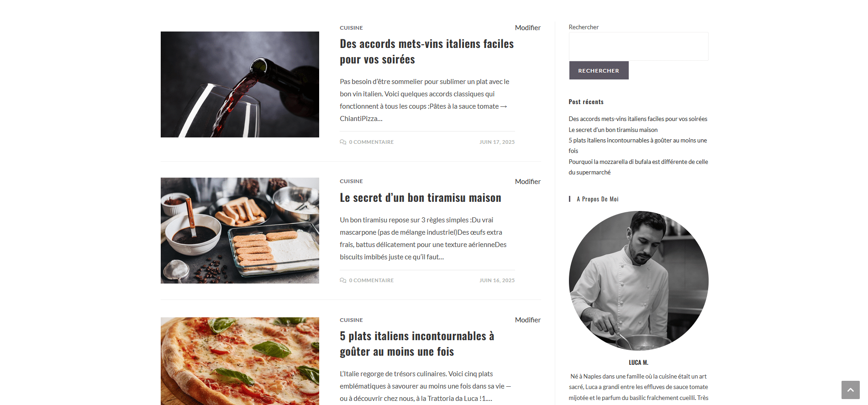Click comment bubble icon under wine pairing post
The image size is (868, 405).
coord(343,142)
